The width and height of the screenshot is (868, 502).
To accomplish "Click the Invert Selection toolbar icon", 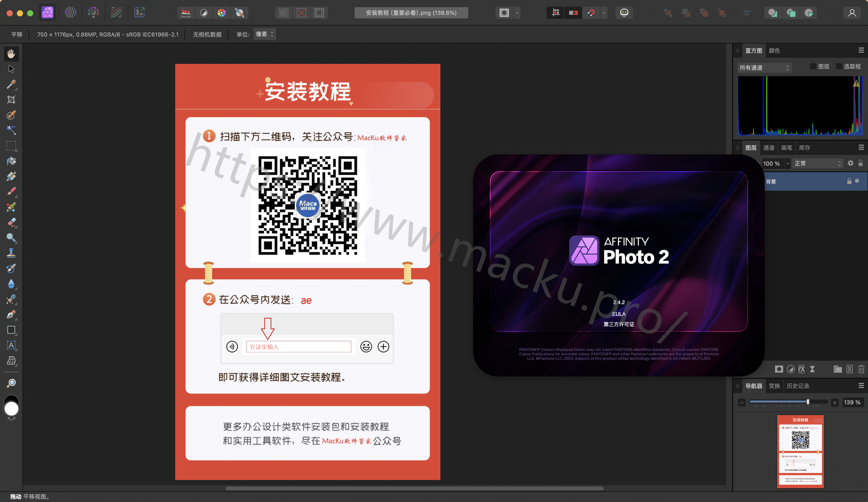I will 319,13.
